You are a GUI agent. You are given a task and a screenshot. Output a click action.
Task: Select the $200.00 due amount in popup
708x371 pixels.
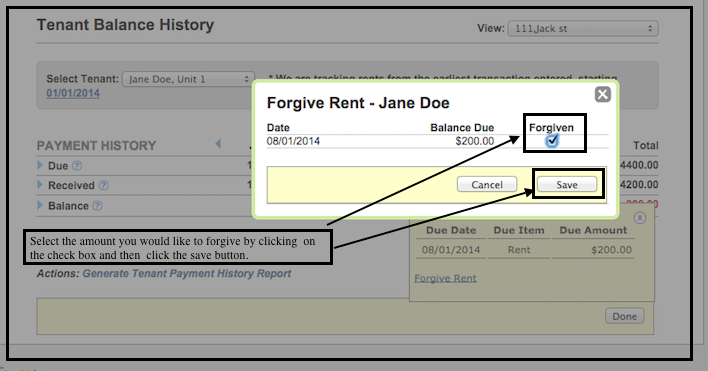612,250
